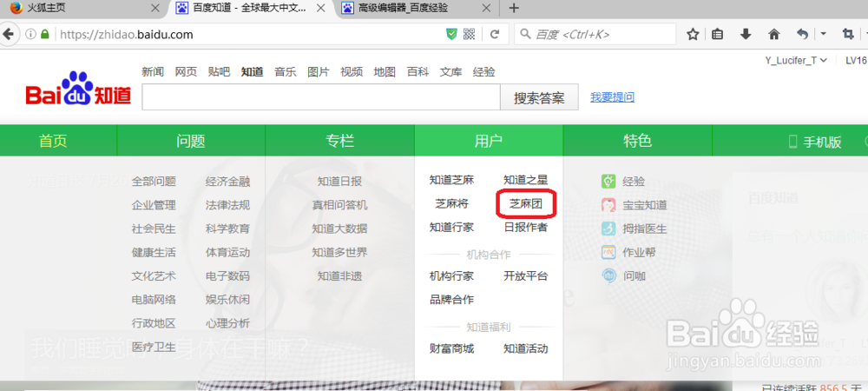
Task: Click the 文库 link in top navigation
Action: point(451,72)
